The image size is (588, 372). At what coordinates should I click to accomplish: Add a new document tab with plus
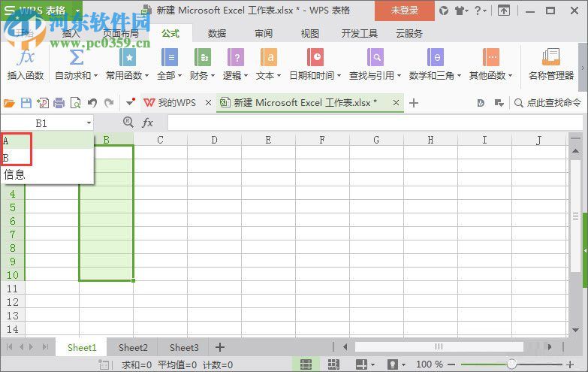click(x=414, y=103)
